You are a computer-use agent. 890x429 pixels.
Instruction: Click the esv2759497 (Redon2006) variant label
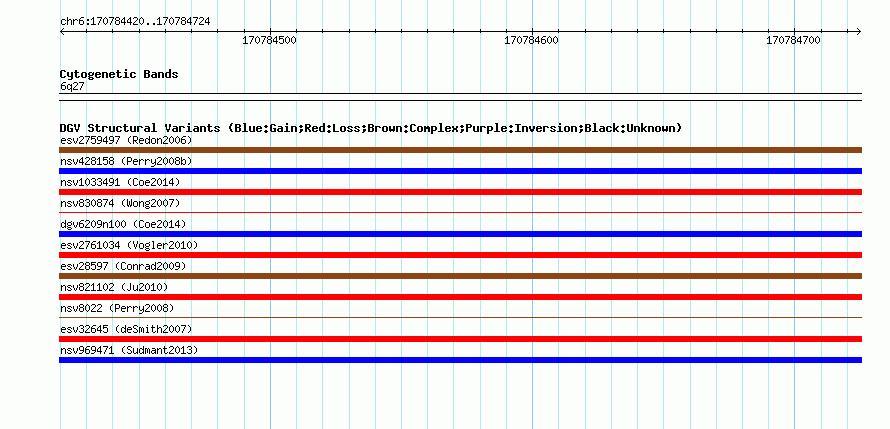tap(126, 140)
